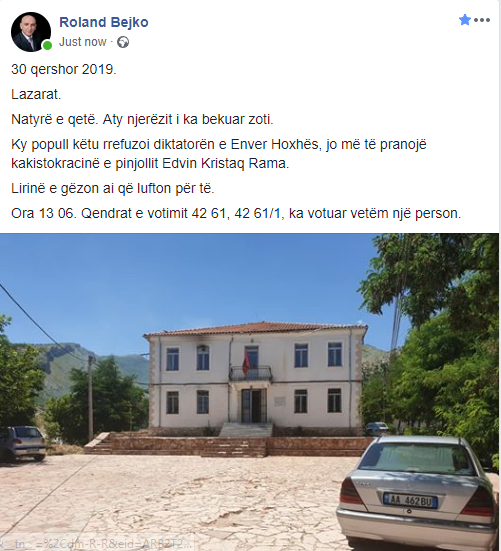
Task: Click the "Lazarat." text line
Action: tap(36, 94)
